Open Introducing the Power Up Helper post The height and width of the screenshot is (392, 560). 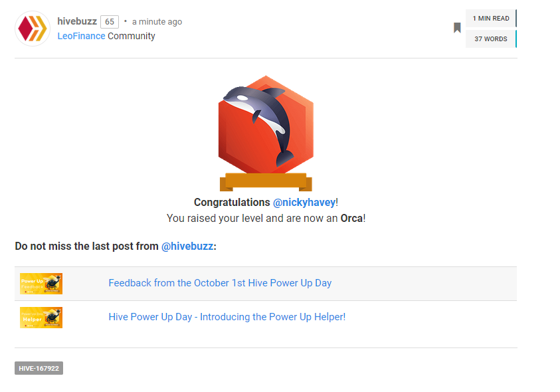point(227,317)
